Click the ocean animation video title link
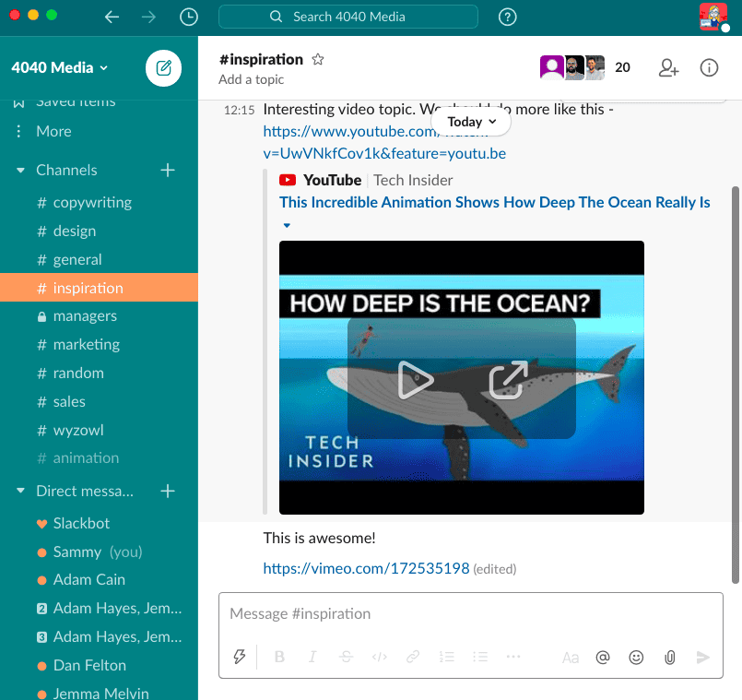This screenshot has width=742, height=700. point(494,202)
